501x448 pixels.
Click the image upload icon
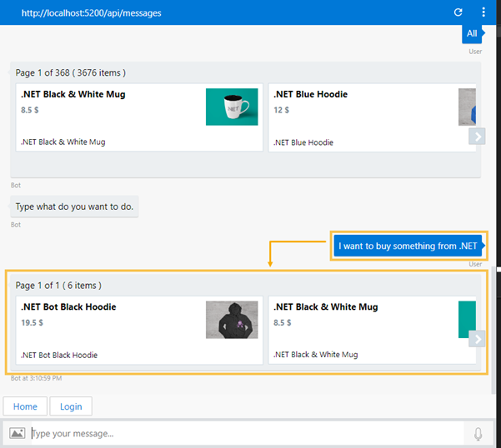coord(18,433)
